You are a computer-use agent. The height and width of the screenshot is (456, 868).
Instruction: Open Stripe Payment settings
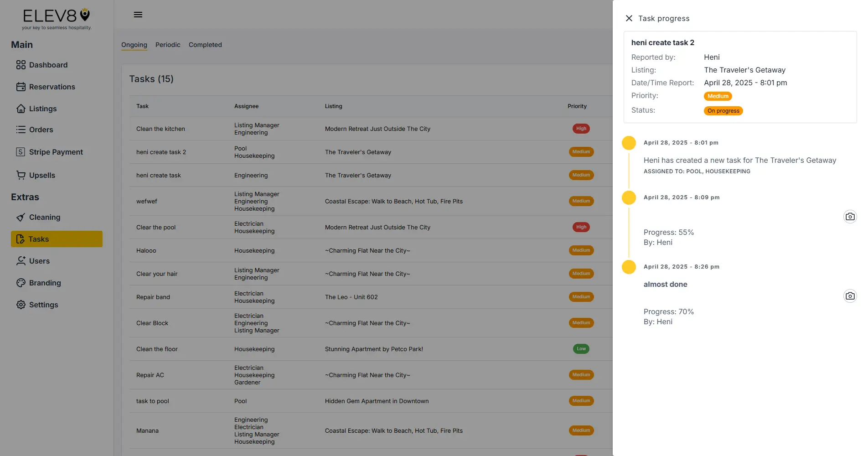point(56,152)
